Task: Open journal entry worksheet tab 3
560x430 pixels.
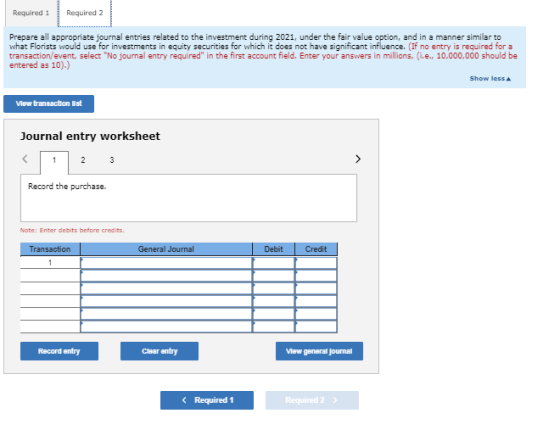Action: pos(112,160)
